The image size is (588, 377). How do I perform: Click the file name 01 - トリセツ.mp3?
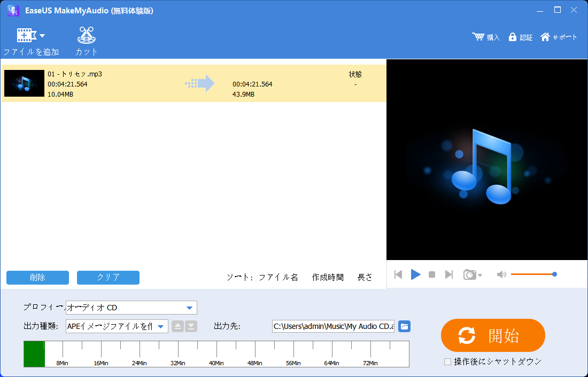75,74
